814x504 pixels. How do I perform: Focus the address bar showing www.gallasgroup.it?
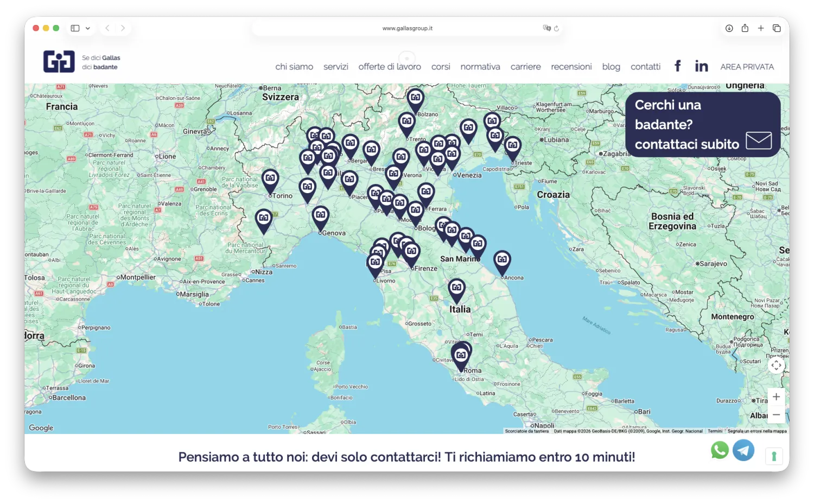(408, 28)
